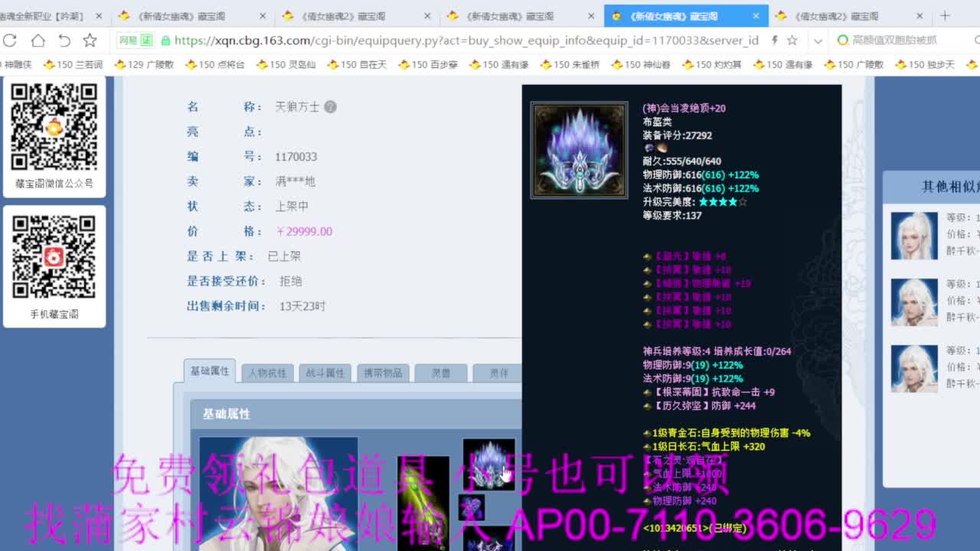The width and height of the screenshot is (980, 551).
Task: Click the 藏宝阁微信公众号 QR code
Action: [x=54, y=126]
